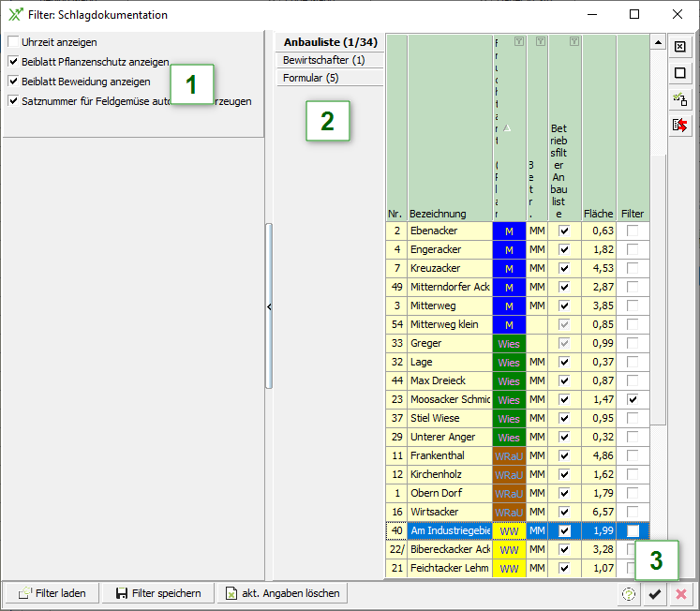This screenshot has width=700, height=611.
Task: Click the 'Filter speichern' button
Action: click(x=157, y=593)
